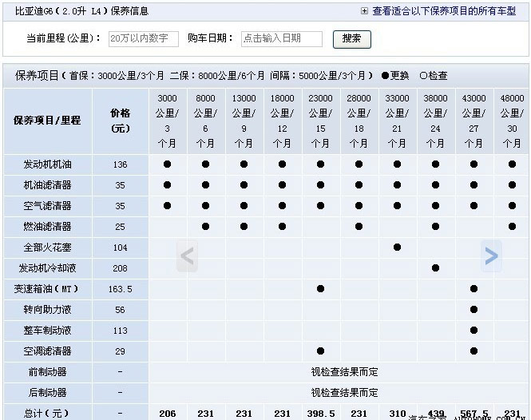Select the 18000公里/12个月 column header
Viewport: 531px width, 420px height.
(x=282, y=121)
